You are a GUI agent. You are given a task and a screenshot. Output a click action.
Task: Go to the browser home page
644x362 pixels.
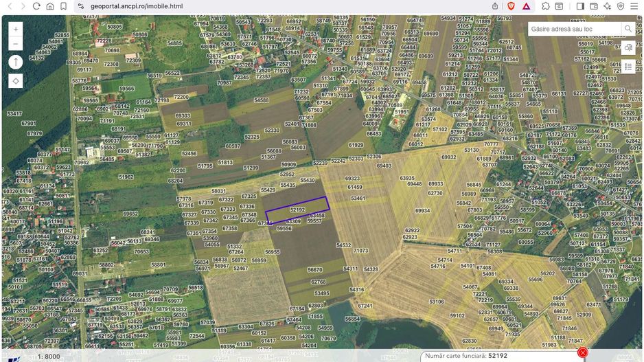point(50,6)
